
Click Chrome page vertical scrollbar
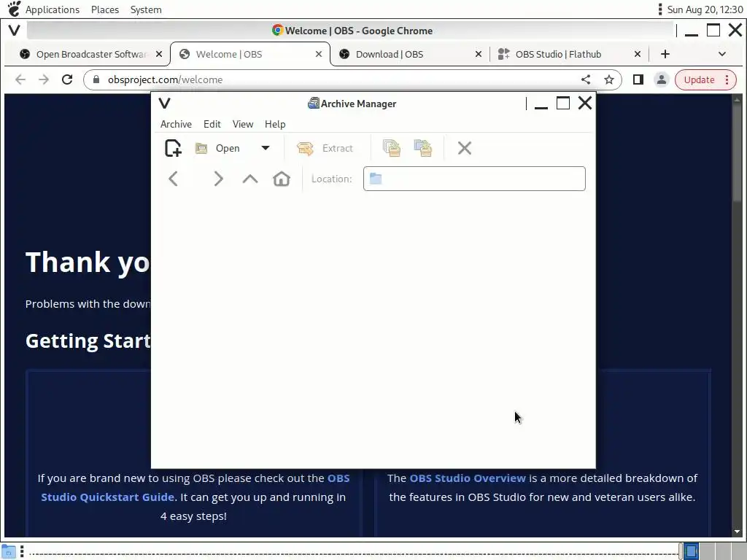[737, 152]
